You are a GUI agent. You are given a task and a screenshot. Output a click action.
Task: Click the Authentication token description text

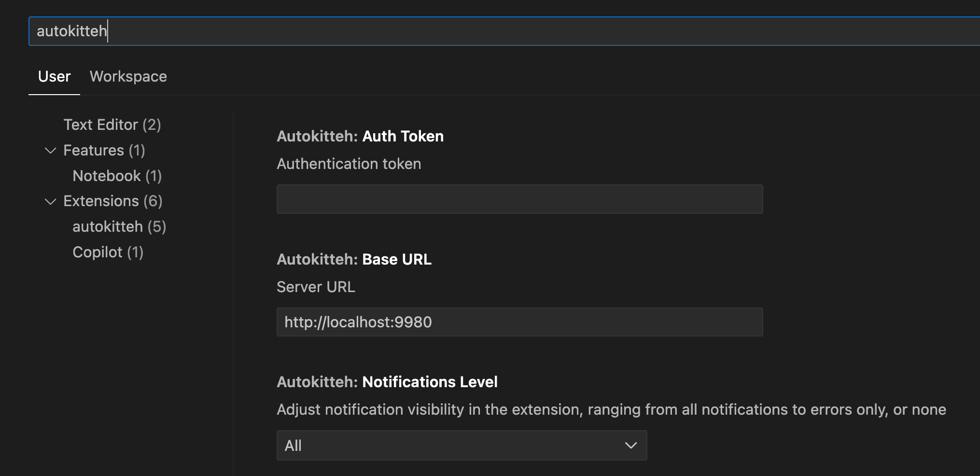tap(349, 164)
